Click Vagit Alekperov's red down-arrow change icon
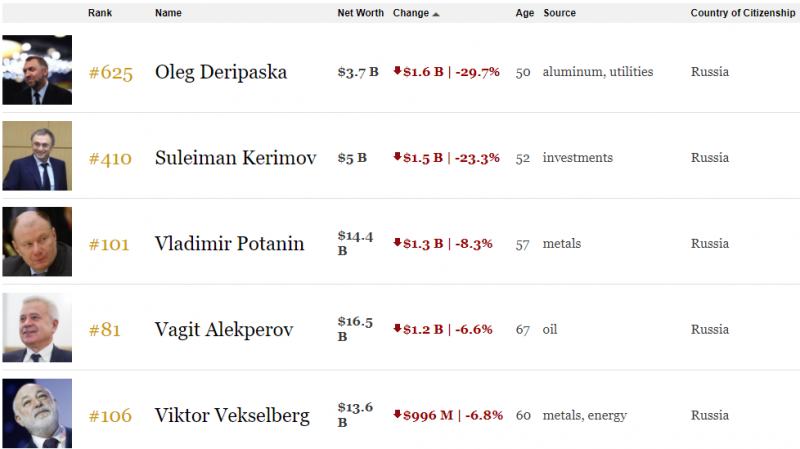This screenshot has height=449, width=800. pyautogui.click(x=397, y=328)
